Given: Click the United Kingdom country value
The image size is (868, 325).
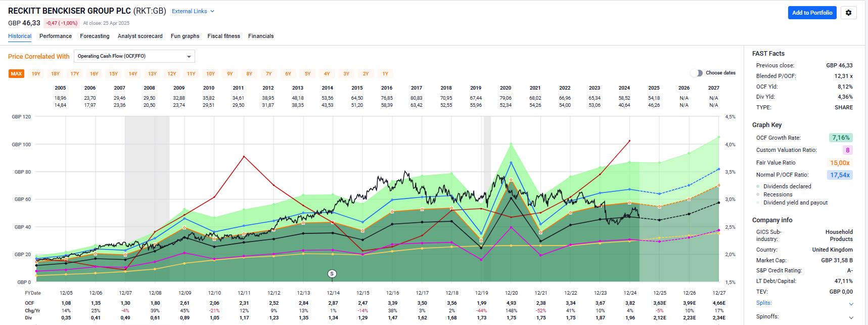Looking at the screenshot, I should [x=832, y=250].
